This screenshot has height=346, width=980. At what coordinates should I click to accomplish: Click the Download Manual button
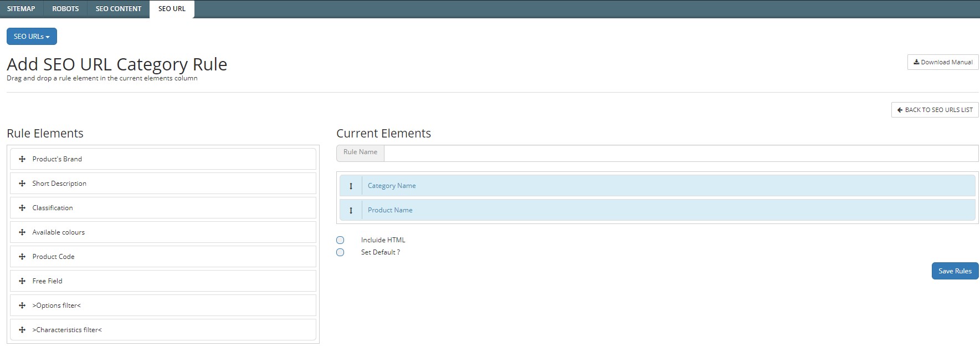coord(943,62)
